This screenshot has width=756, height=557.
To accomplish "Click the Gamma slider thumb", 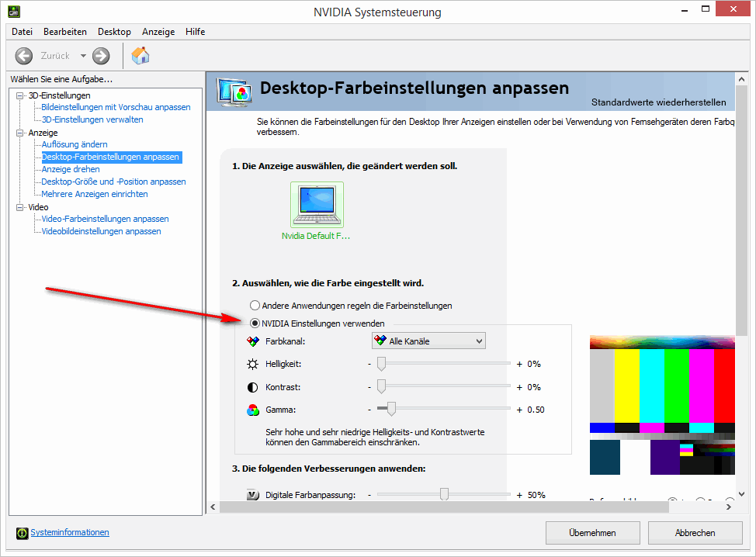I will click(x=391, y=409).
